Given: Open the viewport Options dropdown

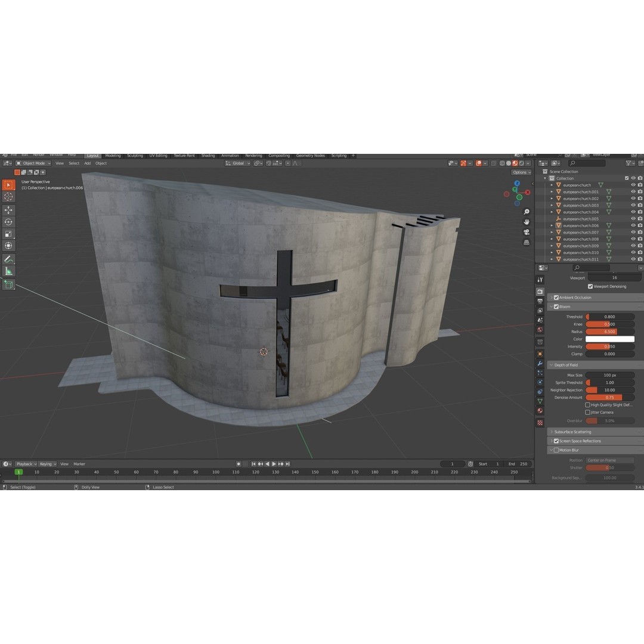Looking at the screenshot, I should coord(521,172).
